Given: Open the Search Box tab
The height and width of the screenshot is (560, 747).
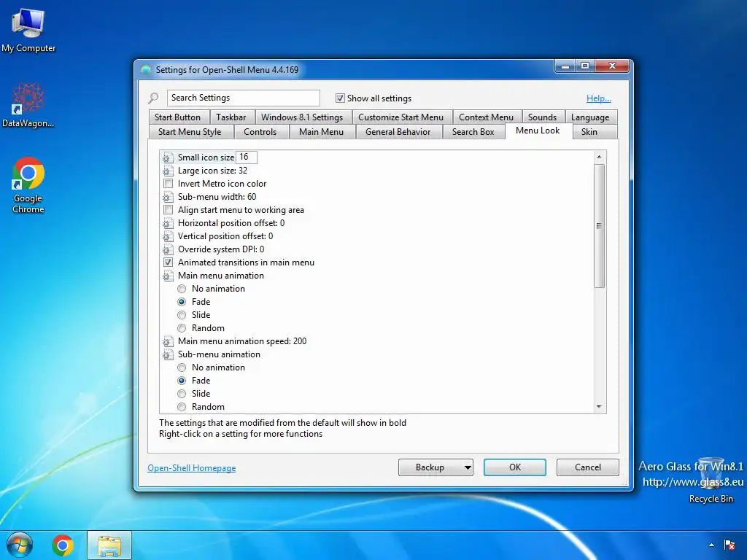Looking at the screenshot, I should [x=473, y=132].
